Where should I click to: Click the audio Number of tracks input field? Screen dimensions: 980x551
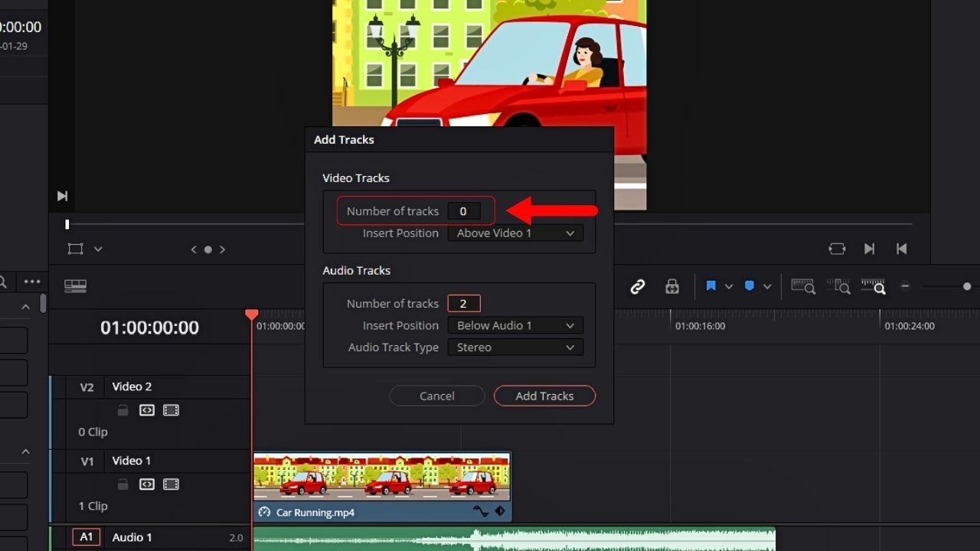point(464,303)
